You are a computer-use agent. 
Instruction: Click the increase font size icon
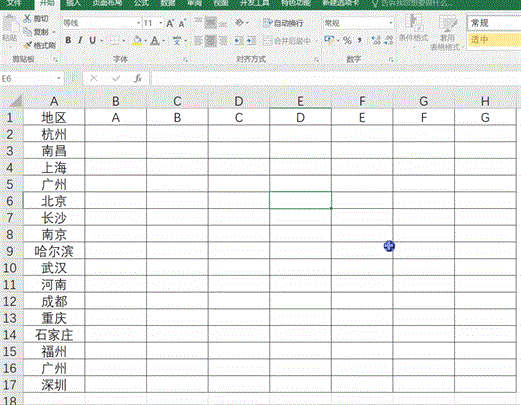point(170,23)
